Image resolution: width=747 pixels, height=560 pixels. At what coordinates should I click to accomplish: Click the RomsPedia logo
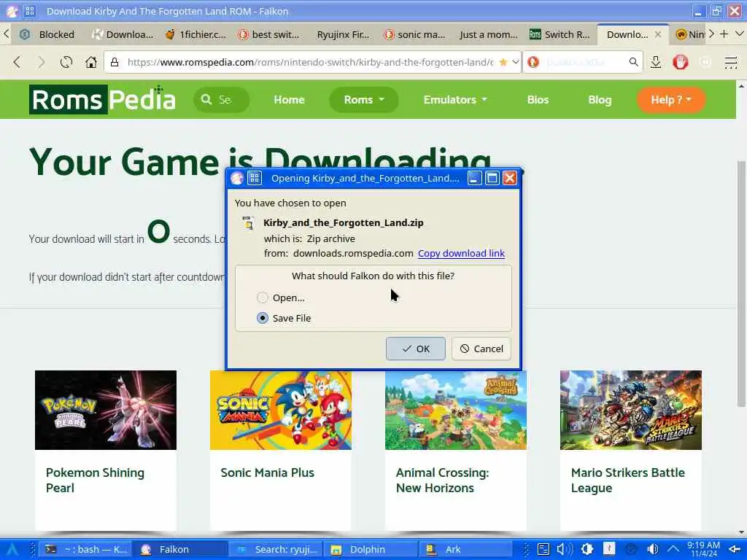click(102, 99)
